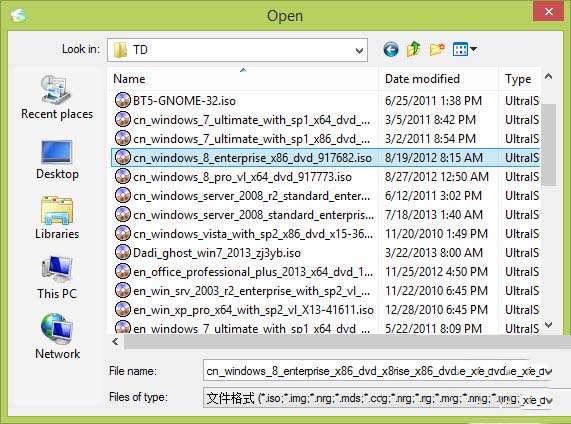
Task: Sort by Name column header
Action: [x=243, y=79]
